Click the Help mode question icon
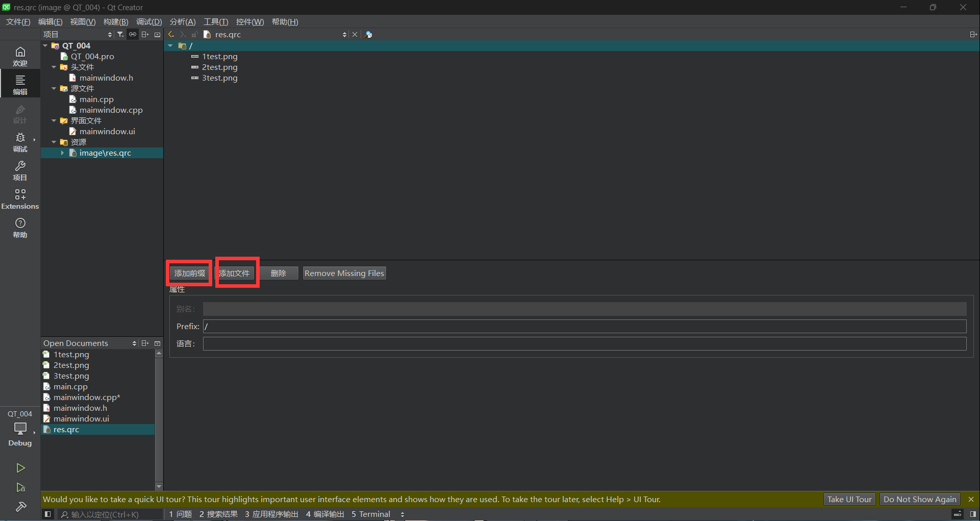Image resolution: width=980 pixels, height=521 pixels. pyautogui.click(x=20, y=227)
